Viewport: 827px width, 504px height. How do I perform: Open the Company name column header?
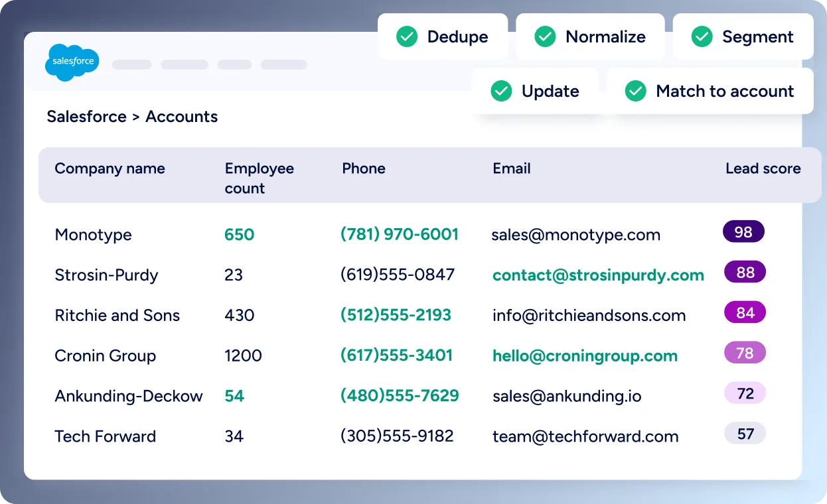(x=110, y=168)
